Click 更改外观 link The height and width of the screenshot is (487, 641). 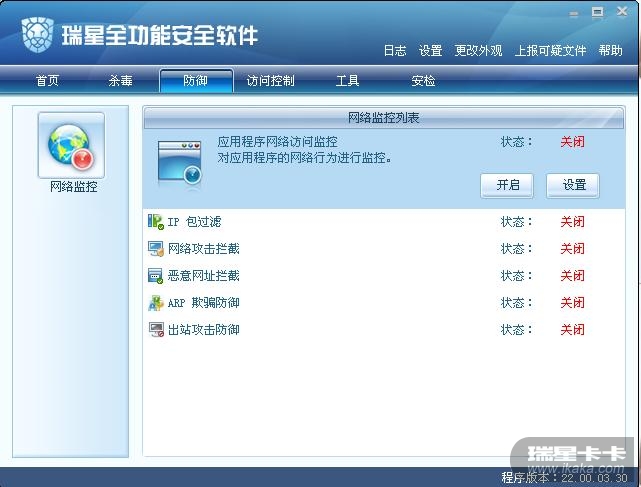pyautogui.click(x=478, y=51)
